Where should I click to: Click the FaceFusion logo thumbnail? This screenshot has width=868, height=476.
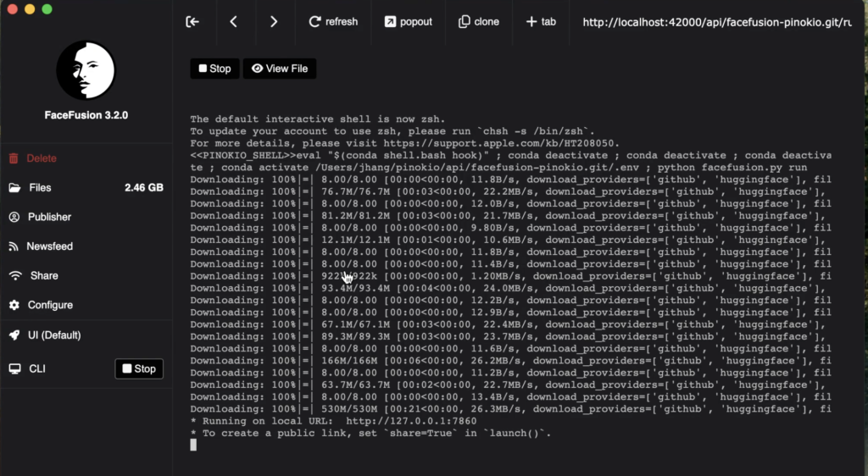click(86, 70)
